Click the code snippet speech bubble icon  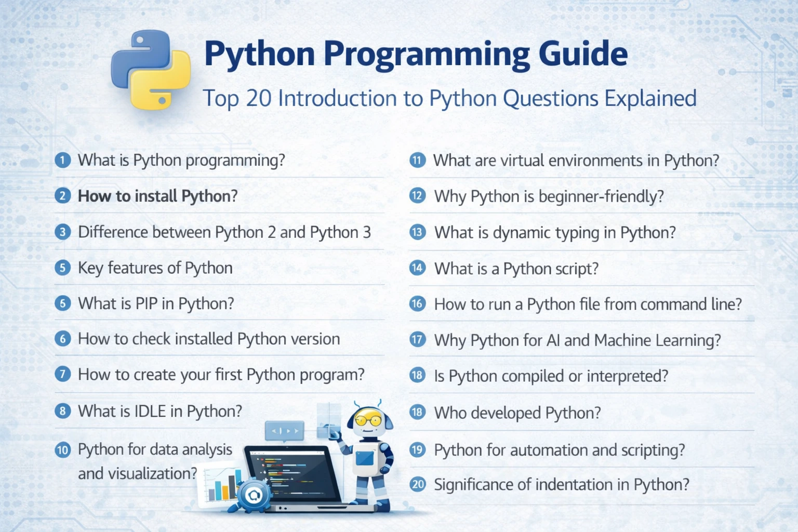coord(284,431)
